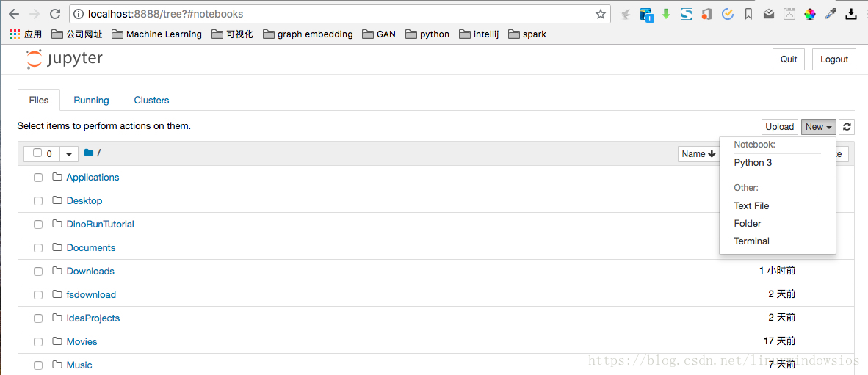
Task: Click the color picker eyedropper extension icon
Action: [x=831, y=15]
